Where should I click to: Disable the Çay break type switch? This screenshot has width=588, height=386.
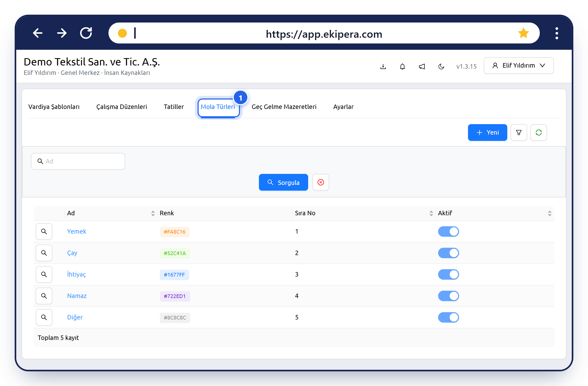tap(448, 253)
